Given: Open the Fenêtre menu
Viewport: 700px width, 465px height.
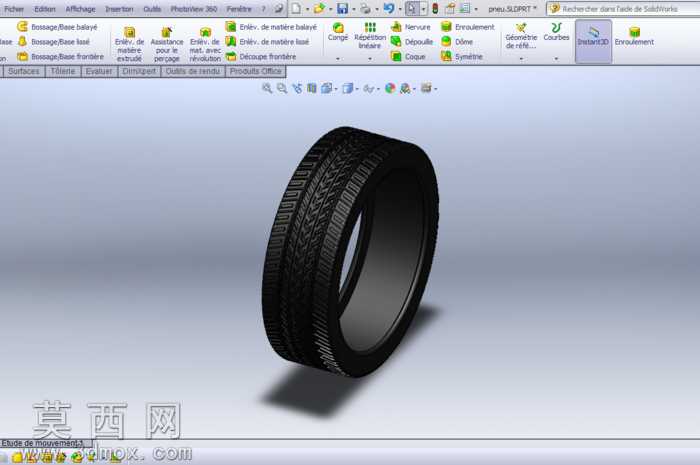Looking at the screenshot, I should click(239, 9).
